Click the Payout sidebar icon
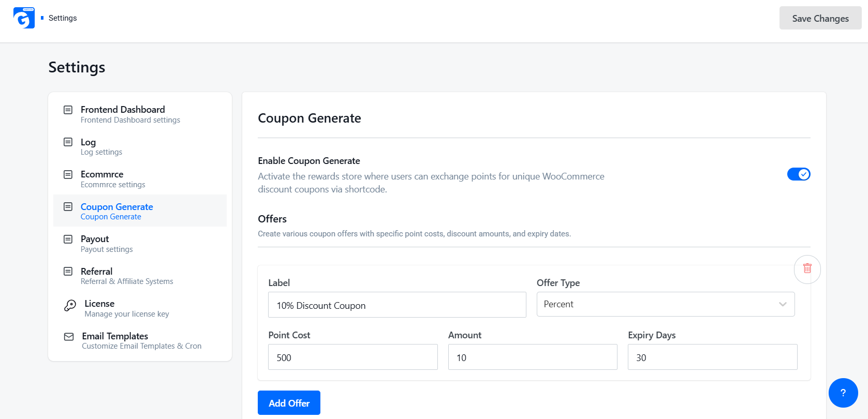This screenshot has width=868, height=419. click(68, 239)
